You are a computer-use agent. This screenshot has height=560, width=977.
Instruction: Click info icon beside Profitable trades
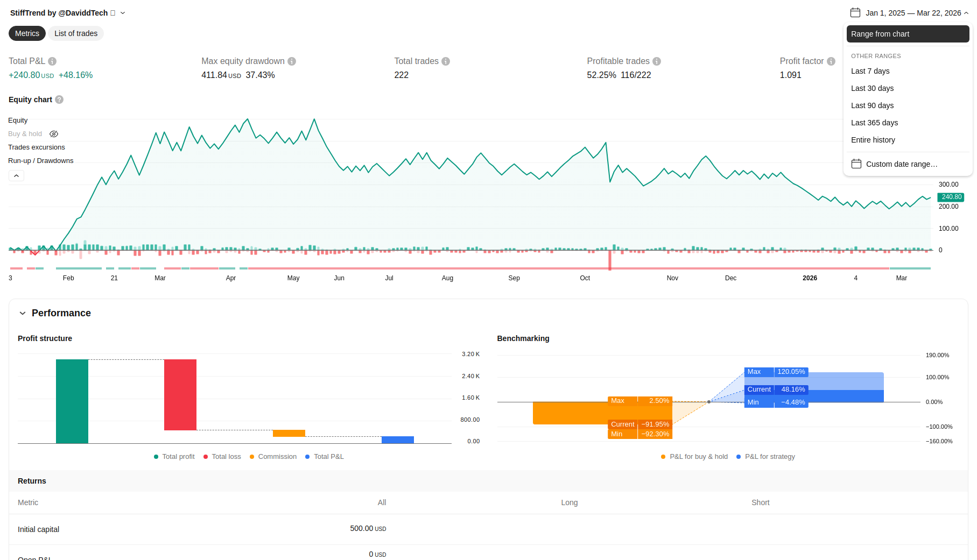coord(657,61)
